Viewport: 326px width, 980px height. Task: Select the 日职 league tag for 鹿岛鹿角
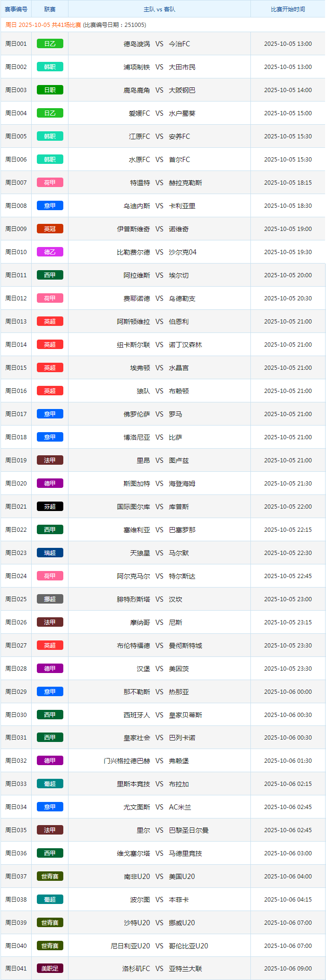pos(50,90)
